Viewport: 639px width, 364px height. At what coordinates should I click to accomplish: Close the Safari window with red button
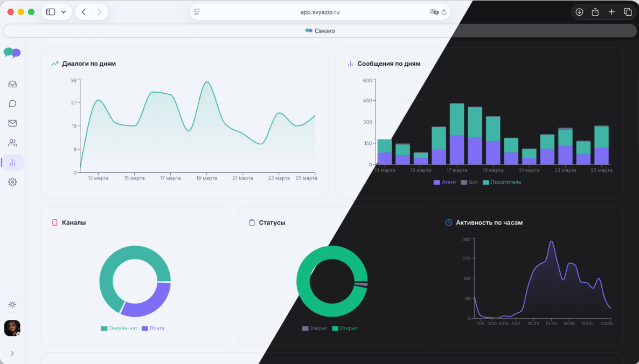coord(11,12)
